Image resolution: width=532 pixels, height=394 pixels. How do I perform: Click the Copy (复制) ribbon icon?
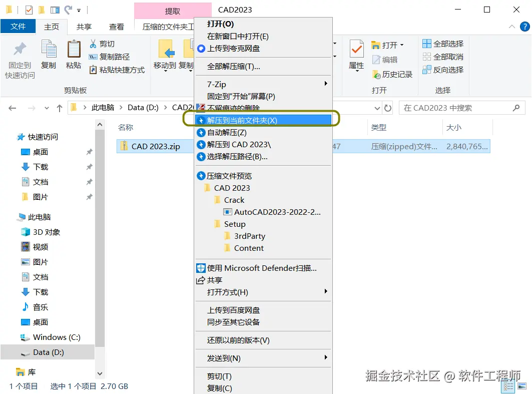49,54
